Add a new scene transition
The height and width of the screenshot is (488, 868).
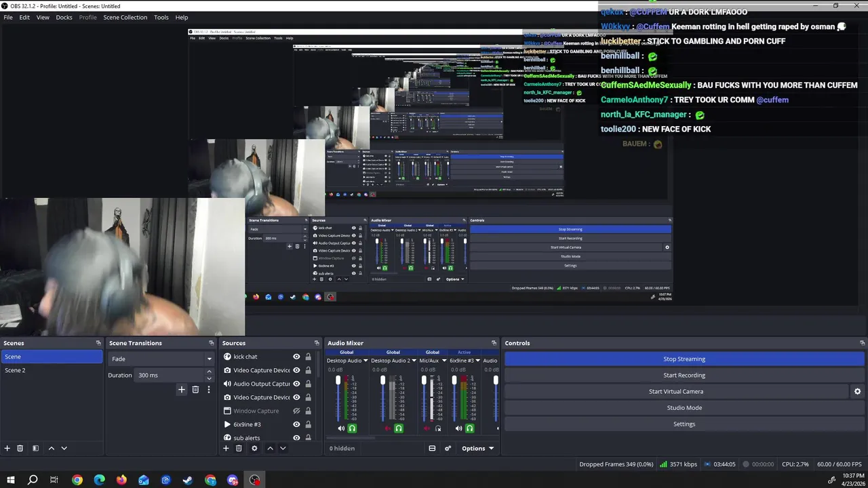click(x=181, y=390)
